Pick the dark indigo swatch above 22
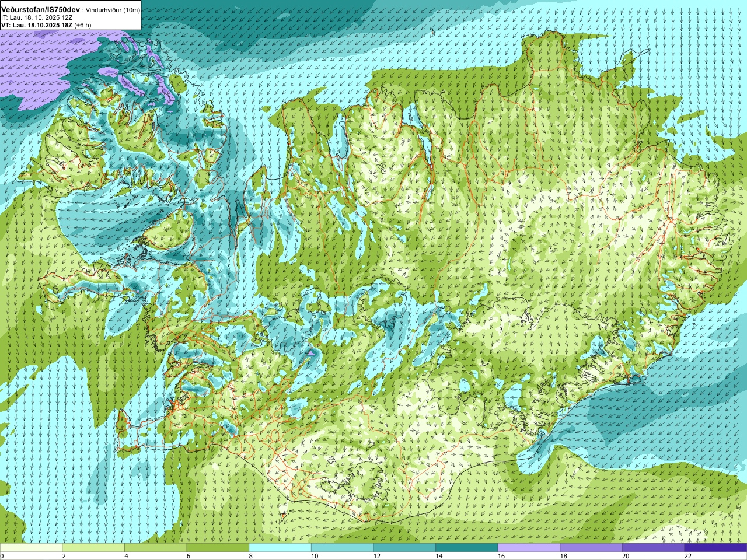 click(715, 548)
